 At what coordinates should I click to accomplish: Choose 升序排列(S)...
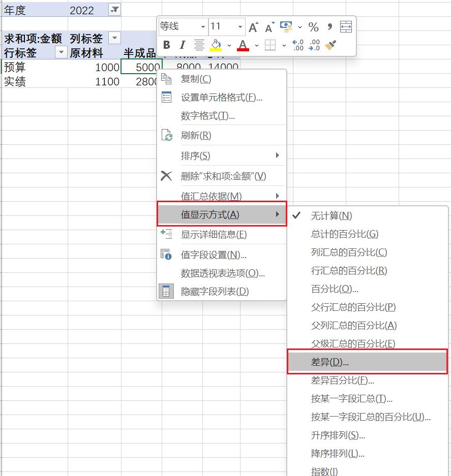coord(367,435)
